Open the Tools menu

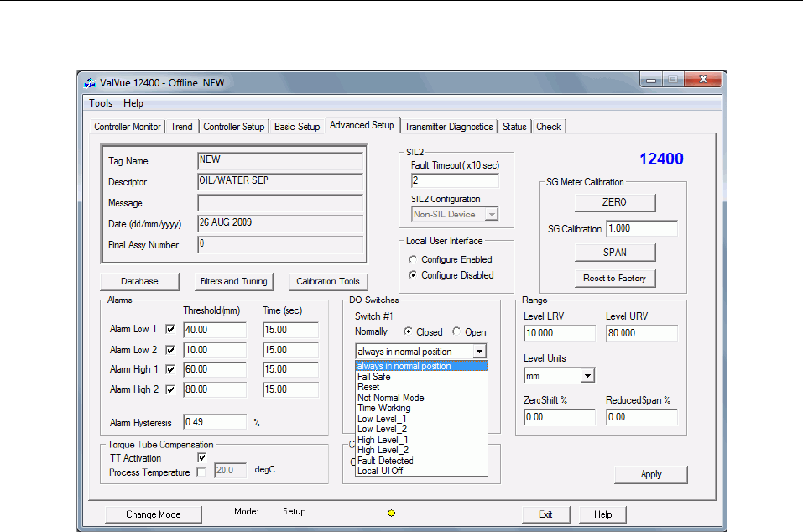(101, 103)
